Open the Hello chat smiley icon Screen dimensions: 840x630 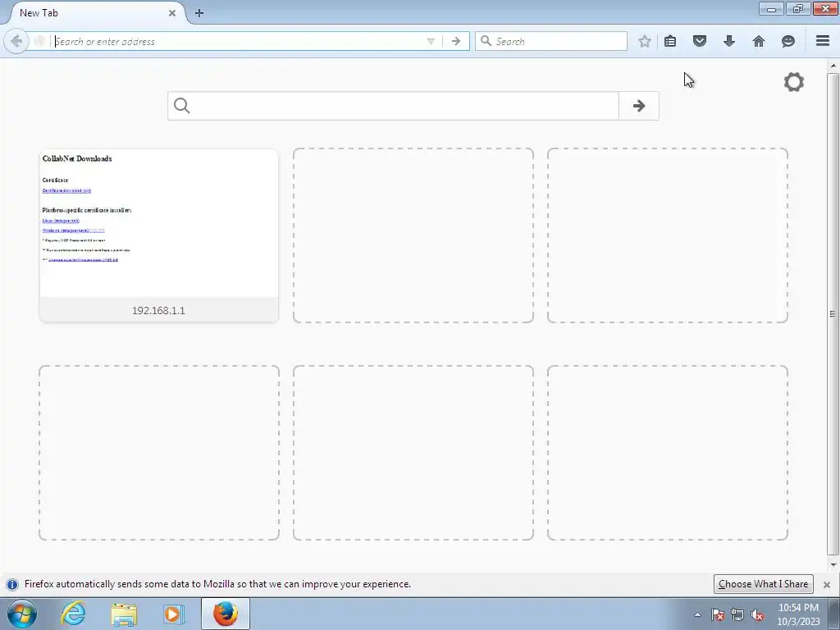click(x=788, y=41)
